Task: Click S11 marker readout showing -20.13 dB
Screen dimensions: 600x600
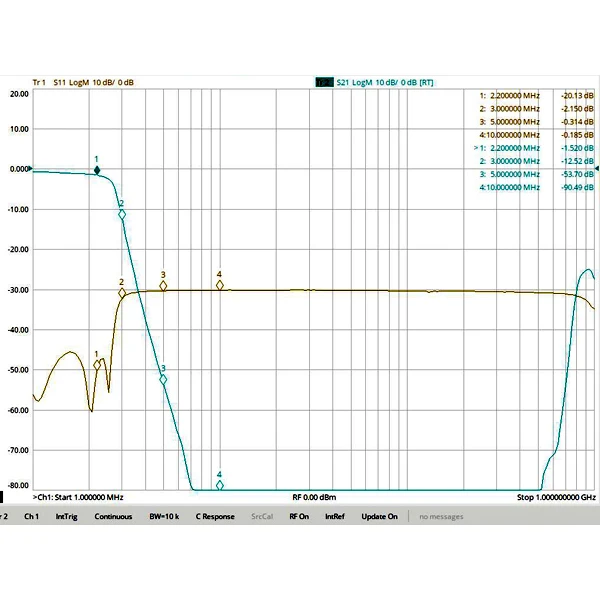Action: coord(536,96)
